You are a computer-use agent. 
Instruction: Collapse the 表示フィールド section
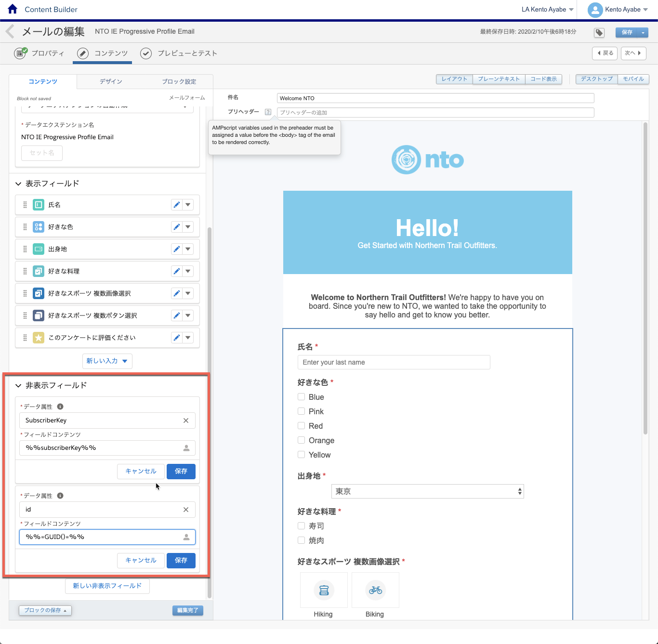[x=18, y=184]
